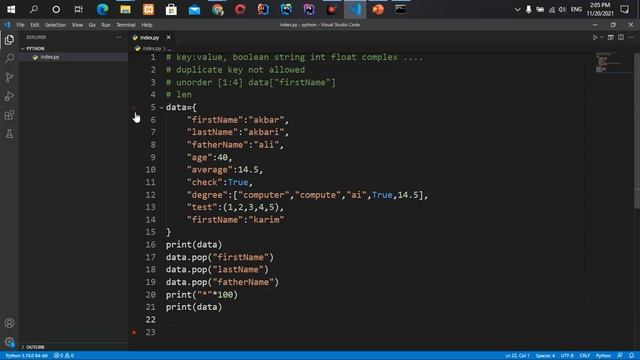Screen dimensions: 640x360
Task: Open the Go menu
Action: pyautogui.click(x=92, y=25)
